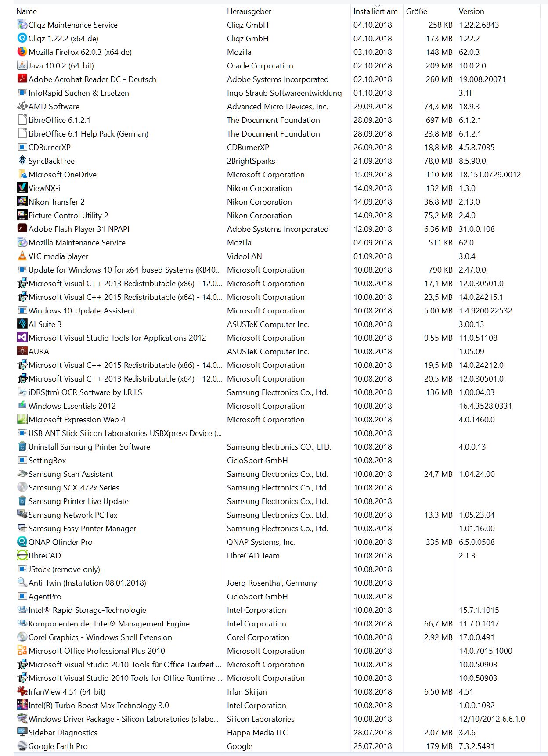548x756 pixels.
Task: Click the 697 MB size cell
Action: point(439,120)
